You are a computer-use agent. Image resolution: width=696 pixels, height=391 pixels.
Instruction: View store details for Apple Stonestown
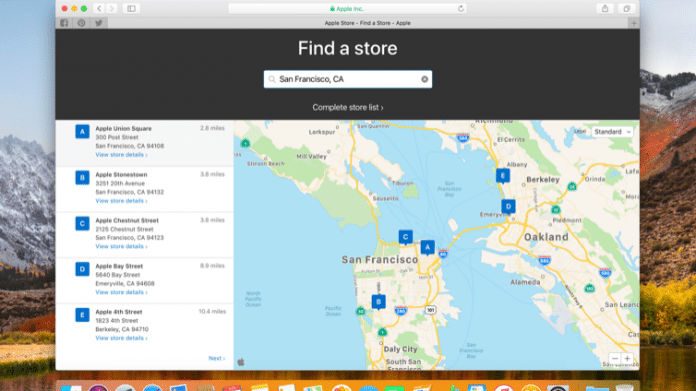[x=121, y=201]
